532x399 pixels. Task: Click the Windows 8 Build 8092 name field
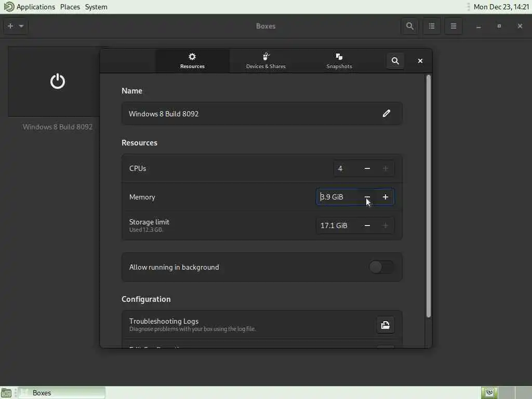tap(262, 114)
